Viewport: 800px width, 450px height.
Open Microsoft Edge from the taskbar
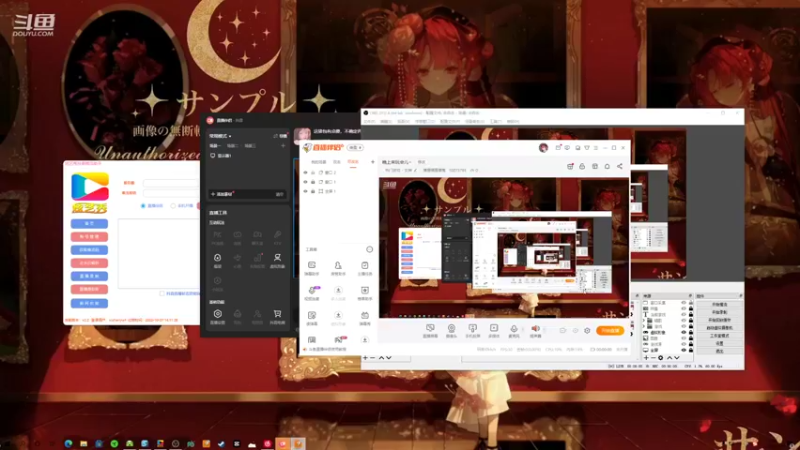coord(68,444)
